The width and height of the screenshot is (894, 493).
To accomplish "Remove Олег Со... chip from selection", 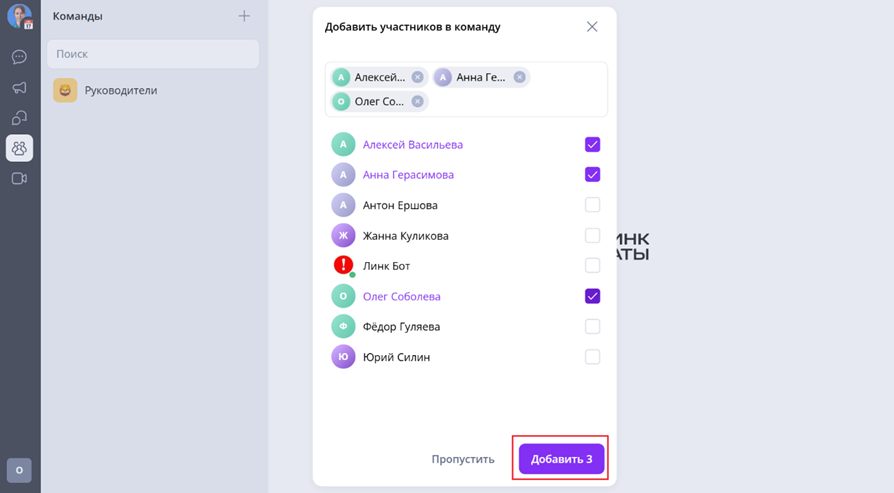I will [417, 101].
